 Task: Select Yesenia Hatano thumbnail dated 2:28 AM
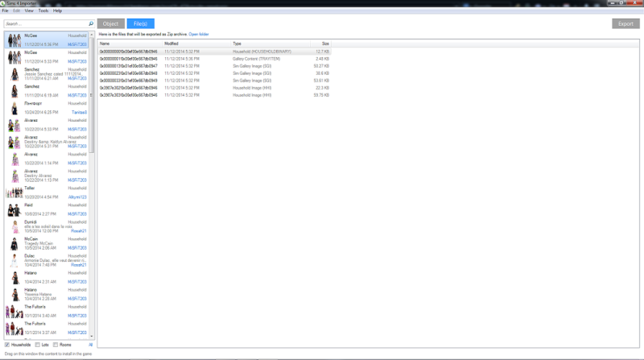tap(14, 294)
